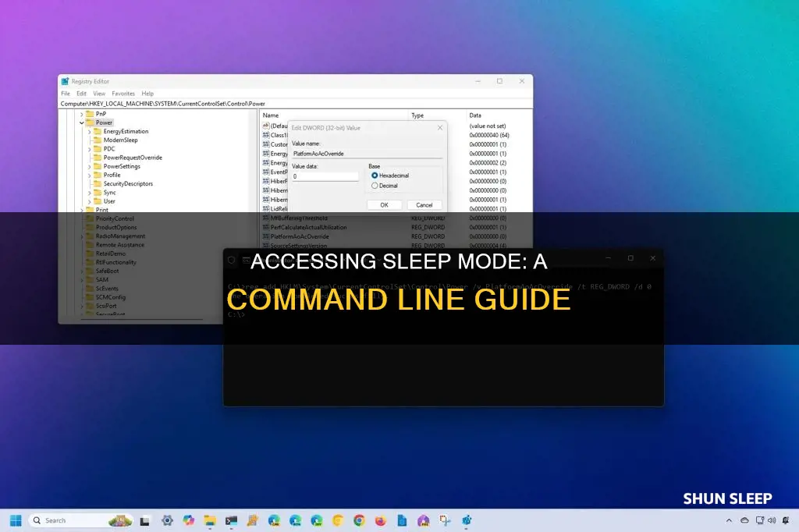This screenshot has height=532, width=799.
Task: Open Edge Canary from the taskbar
Action: (x=274, y=520)
